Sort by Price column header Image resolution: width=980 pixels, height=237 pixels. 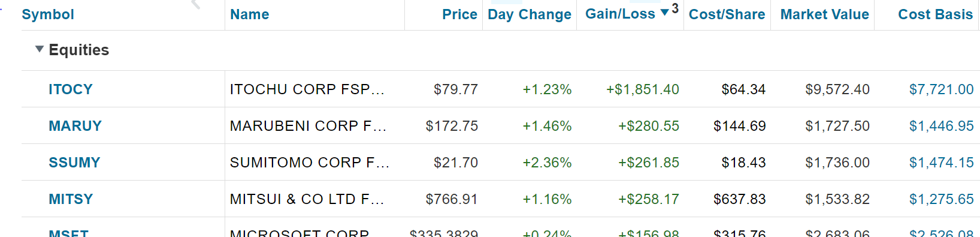[459, 14]
